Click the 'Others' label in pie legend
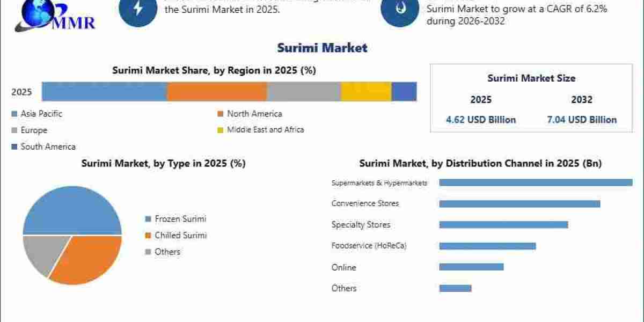644x322 pixels. [x=167, y=252]
